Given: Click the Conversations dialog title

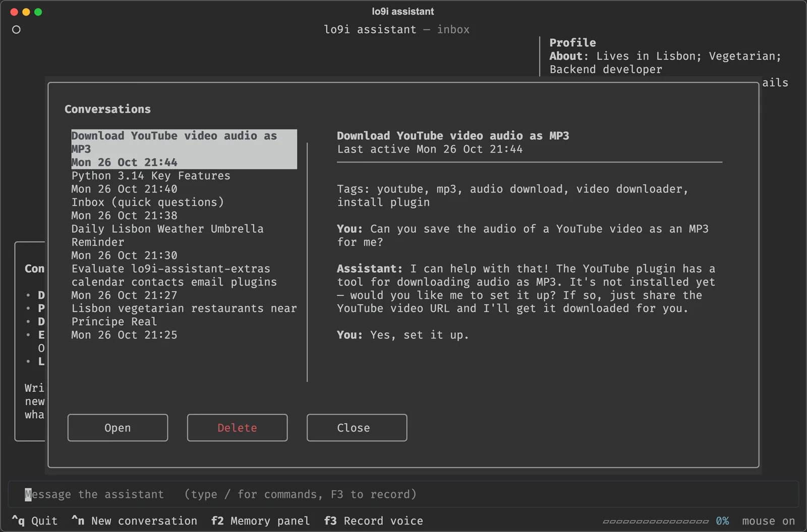Looking at the screenshot, I should coord(107,109).
